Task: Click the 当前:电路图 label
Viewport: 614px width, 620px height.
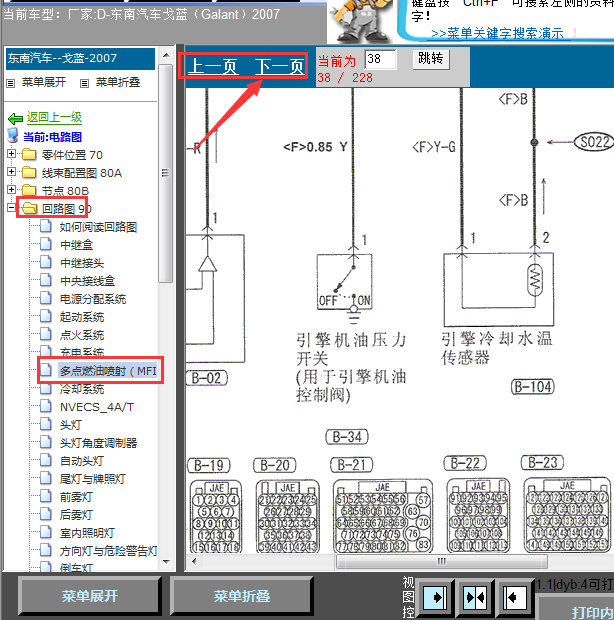Action: (x=53, y=137)
